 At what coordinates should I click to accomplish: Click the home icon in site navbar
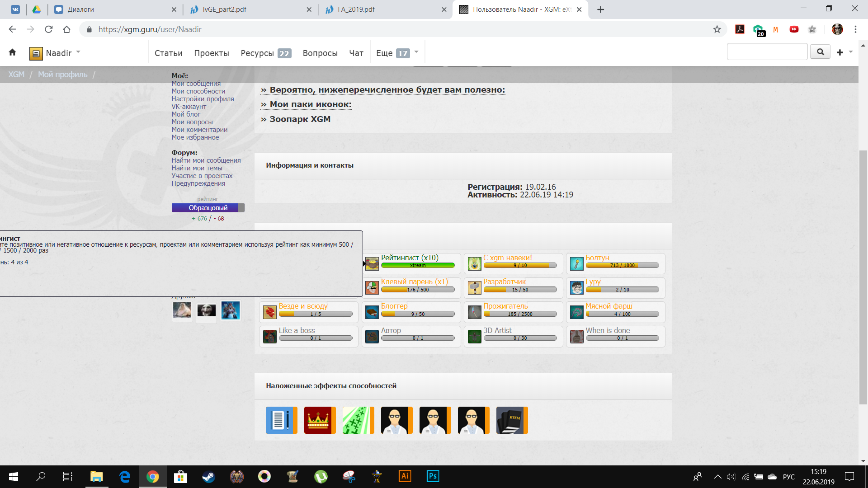click(x=12, y=52)
